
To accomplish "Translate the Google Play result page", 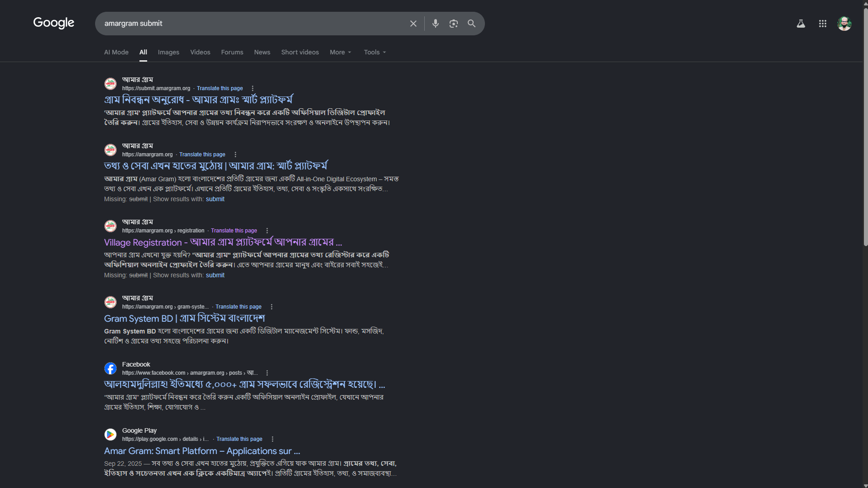I will click(239, 439).
